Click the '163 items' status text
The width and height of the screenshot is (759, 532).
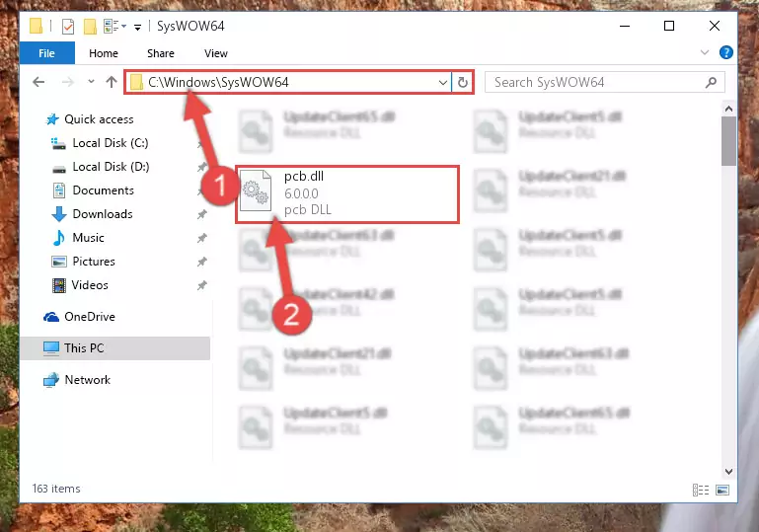(56, 489)
